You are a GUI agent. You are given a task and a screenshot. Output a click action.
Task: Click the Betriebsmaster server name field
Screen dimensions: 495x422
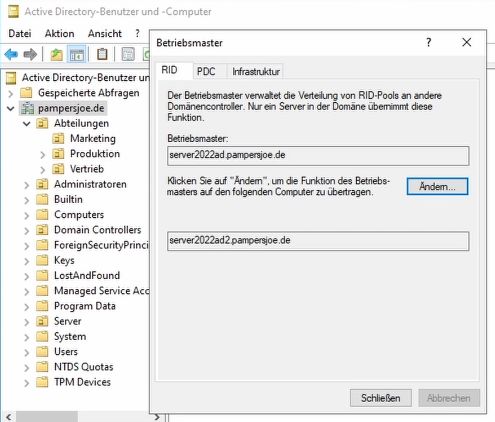tap(318, 155)
